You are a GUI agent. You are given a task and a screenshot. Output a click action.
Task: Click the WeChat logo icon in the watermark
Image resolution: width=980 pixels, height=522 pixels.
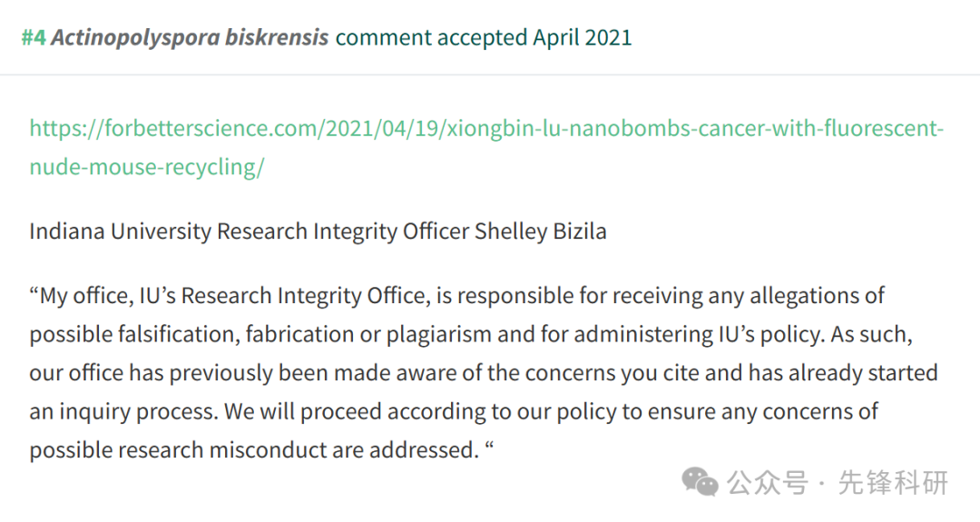click(700, 483)
